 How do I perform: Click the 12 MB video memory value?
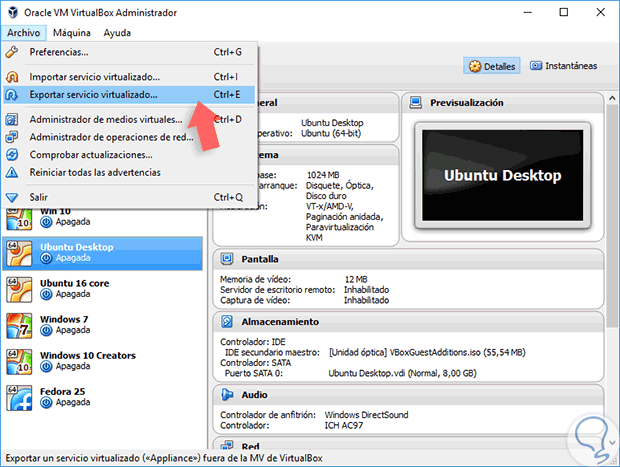[356, 279]
